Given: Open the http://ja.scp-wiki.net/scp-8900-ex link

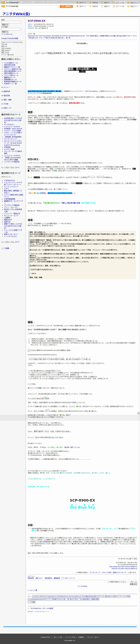Looking at the screenshot, I should pos(124,569).
